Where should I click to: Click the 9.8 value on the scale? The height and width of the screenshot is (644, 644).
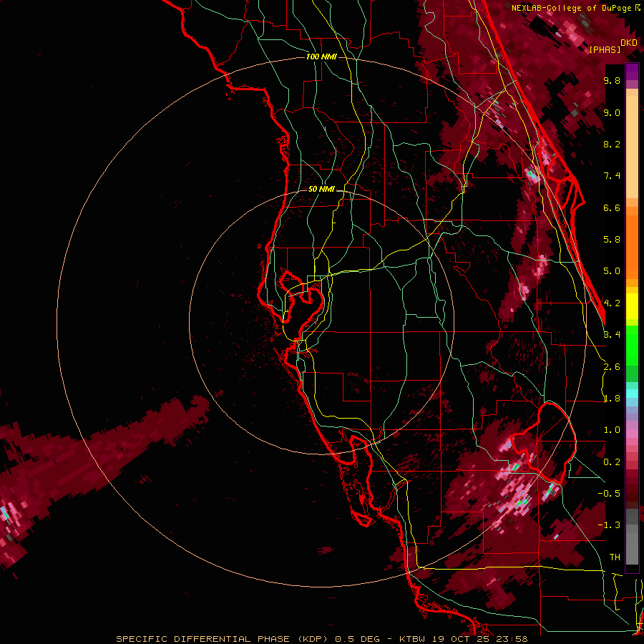612,80
